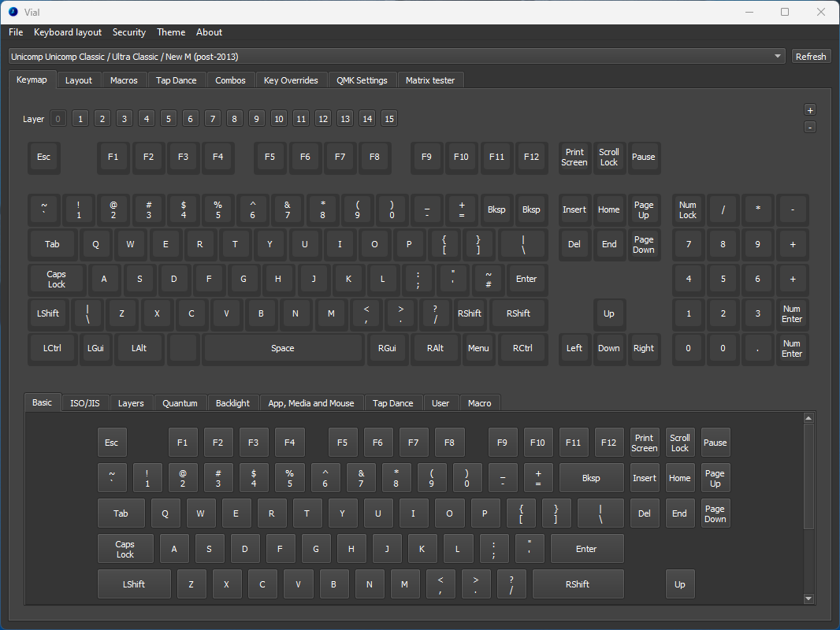The height and width of the screenshot is (630, 840).
Task: Pick the F12 keycode in palette
Action: pos(608,443)
